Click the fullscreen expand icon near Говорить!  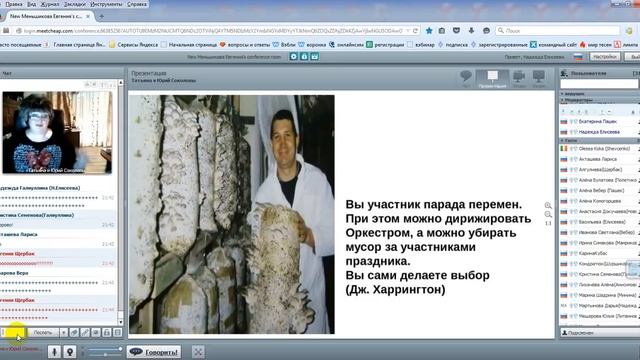click(x=198, y=352)
